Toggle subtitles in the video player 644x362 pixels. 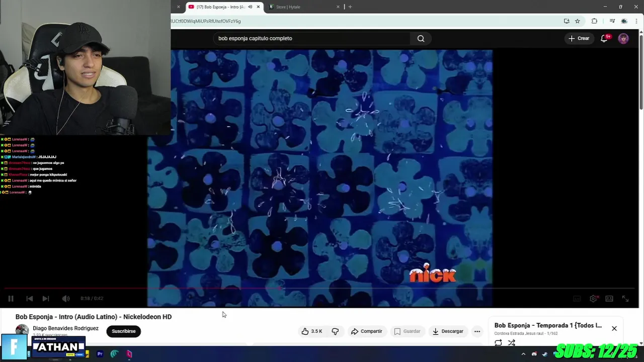577,299
